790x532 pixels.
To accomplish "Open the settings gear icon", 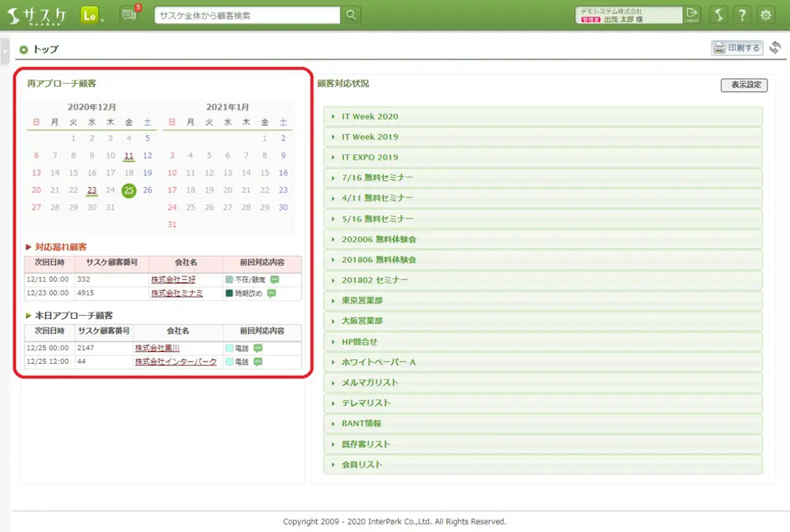I will [766, 15].
